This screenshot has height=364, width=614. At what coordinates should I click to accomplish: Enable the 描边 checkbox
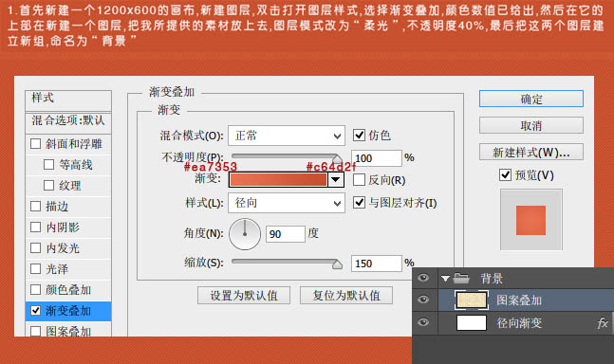(36, 206)
